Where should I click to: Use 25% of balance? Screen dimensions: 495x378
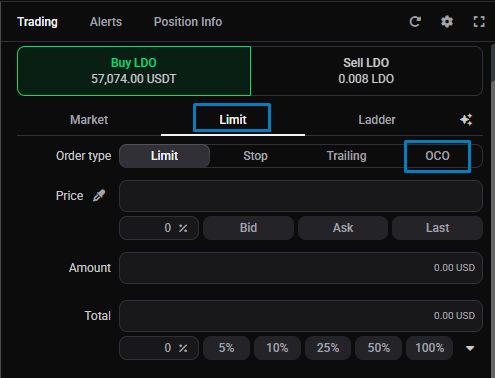[328, 348]
